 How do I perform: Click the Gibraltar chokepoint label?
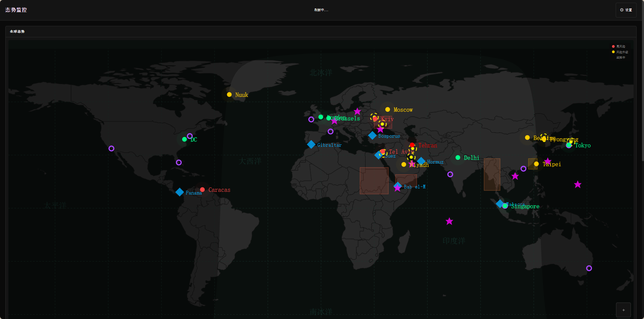click(x=329, y=145)
